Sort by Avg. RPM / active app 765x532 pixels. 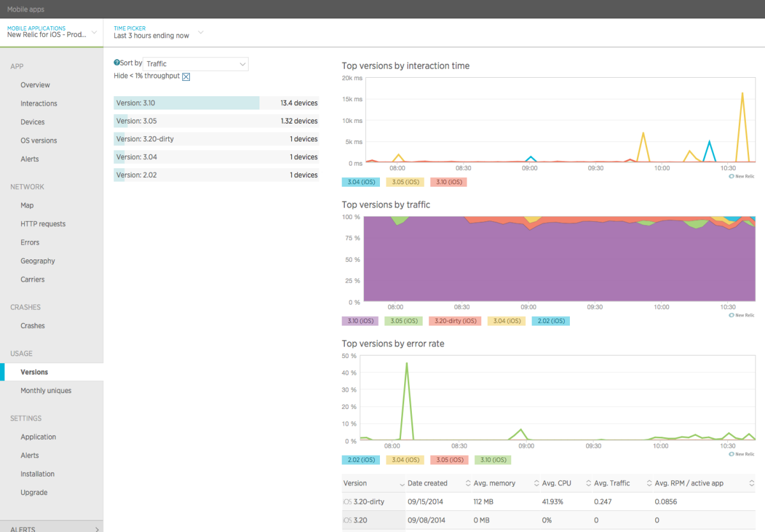point(703,483)
